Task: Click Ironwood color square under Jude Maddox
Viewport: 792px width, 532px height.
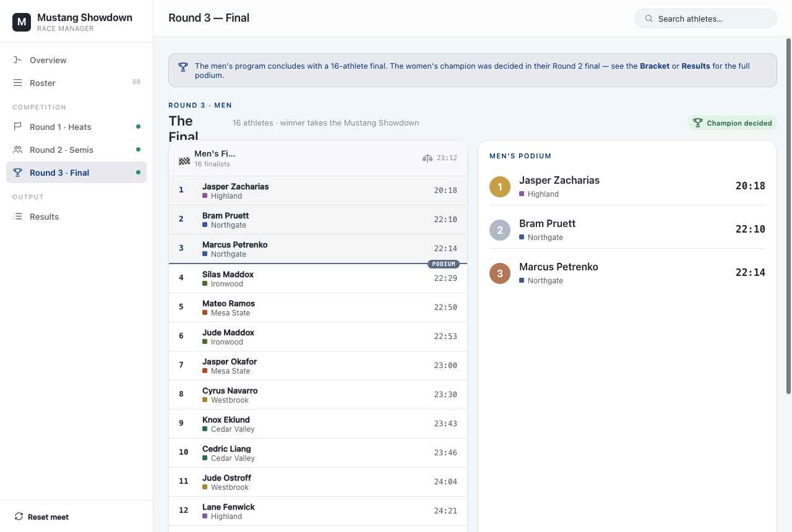Action: [x=205, y=342]
